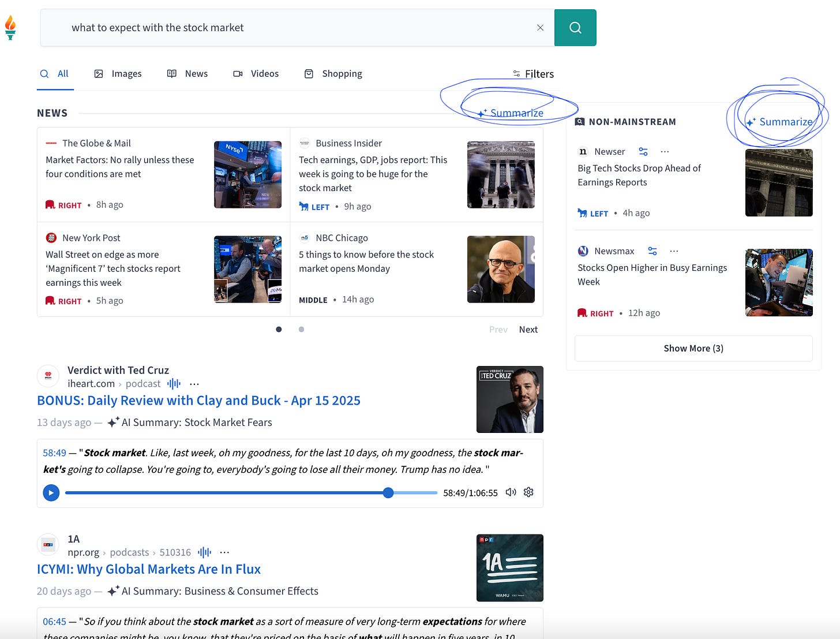Click the RIGHT bias label under Globe & Mail
Image resolution: width=840 pixels, height=639 pixels.
click(69, 205)
